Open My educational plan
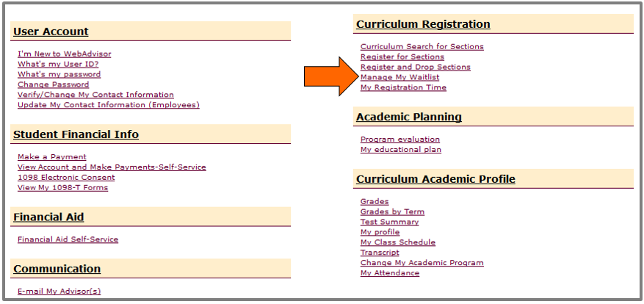Screen dimensions: 644x304 click(x=401, y=150)
